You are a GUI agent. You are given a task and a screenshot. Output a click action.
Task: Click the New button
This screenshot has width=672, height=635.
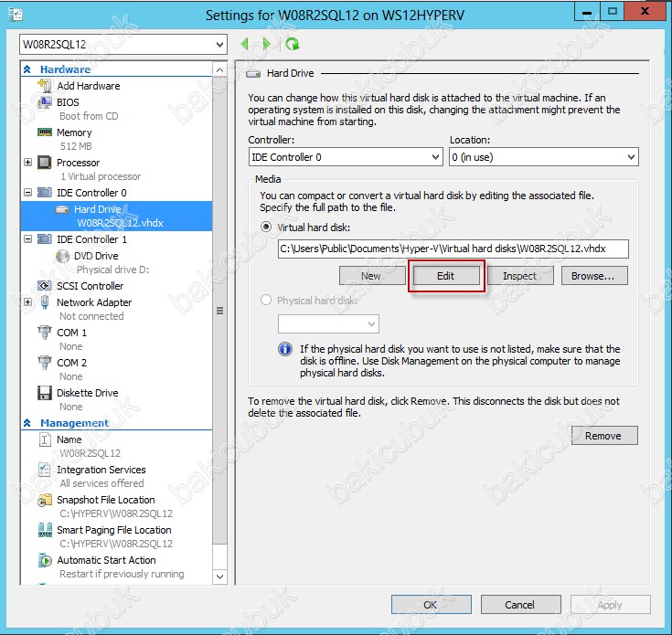click(371, 276)
